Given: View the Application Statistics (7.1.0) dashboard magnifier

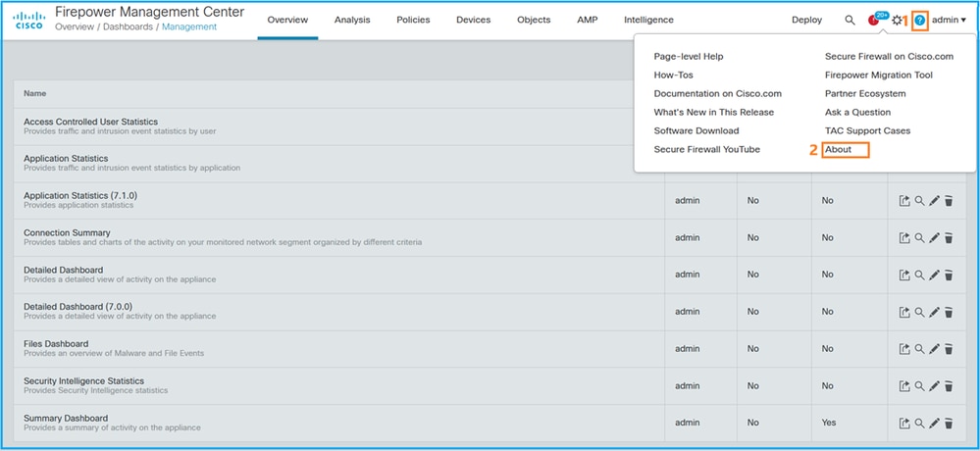Looking at the screenshot, I should tap(919, 201).
